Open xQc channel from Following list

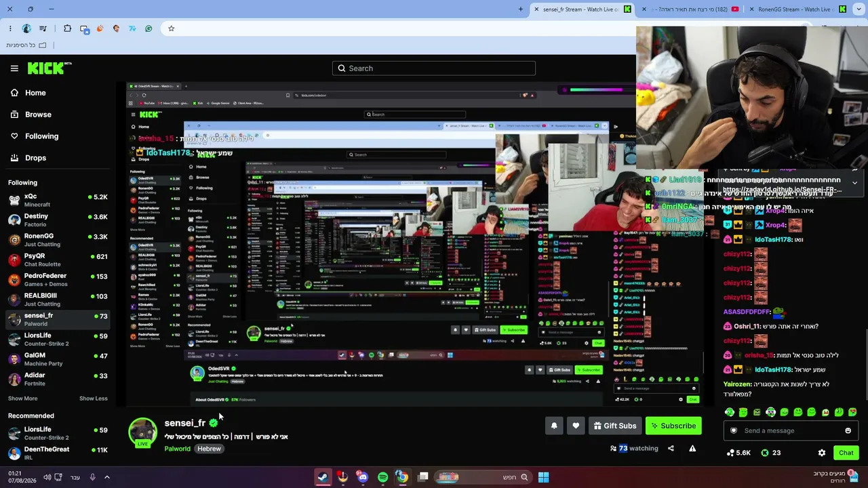click(x=58, y=200)
